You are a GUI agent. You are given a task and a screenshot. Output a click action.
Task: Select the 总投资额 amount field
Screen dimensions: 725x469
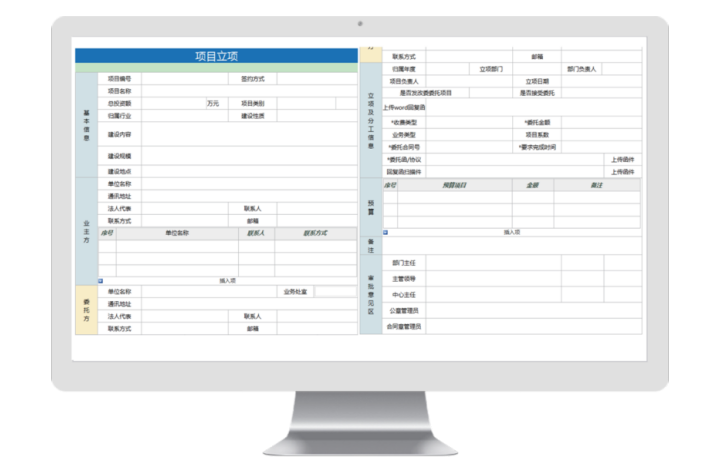pos(174,103)
